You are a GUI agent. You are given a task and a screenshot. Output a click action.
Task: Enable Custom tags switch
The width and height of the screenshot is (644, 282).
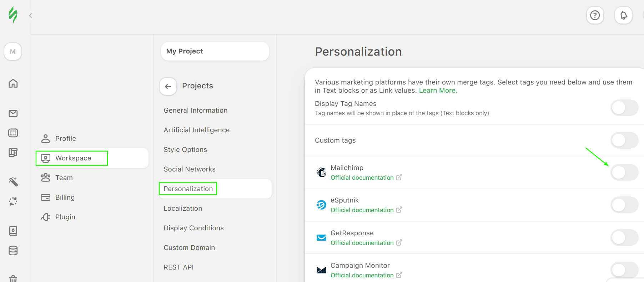pos(624,140)
